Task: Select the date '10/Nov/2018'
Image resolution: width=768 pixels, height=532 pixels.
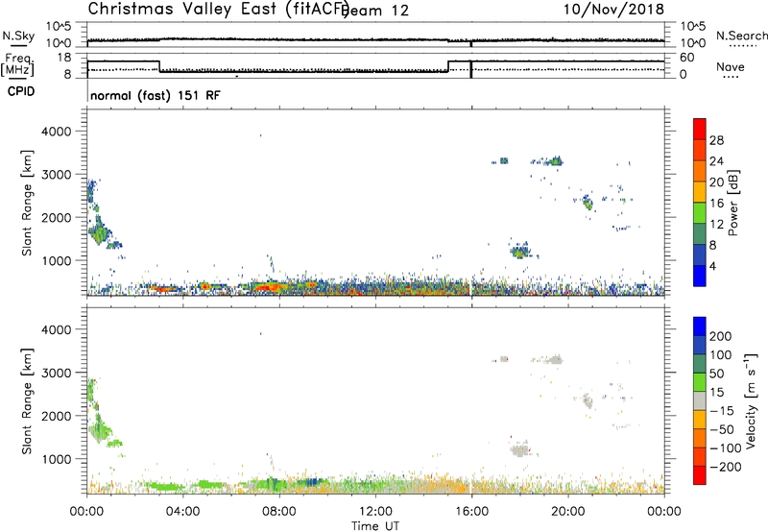Action: [613, 9]
